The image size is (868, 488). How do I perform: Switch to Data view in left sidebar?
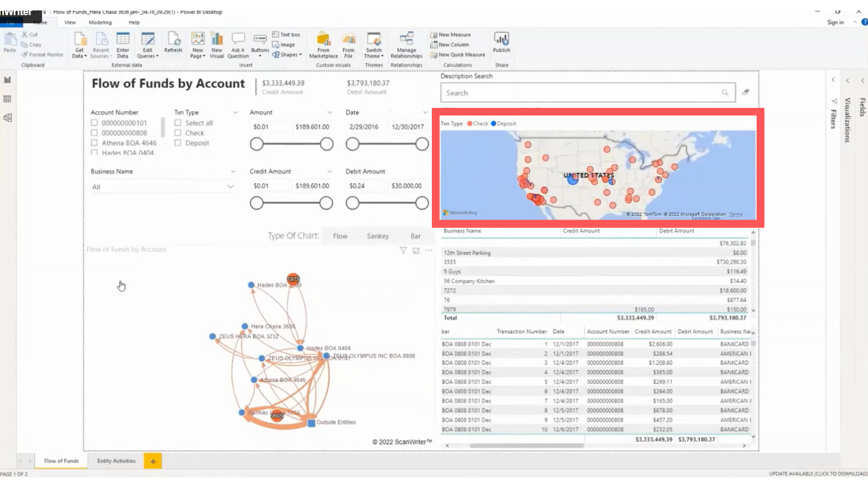[8, 99]
